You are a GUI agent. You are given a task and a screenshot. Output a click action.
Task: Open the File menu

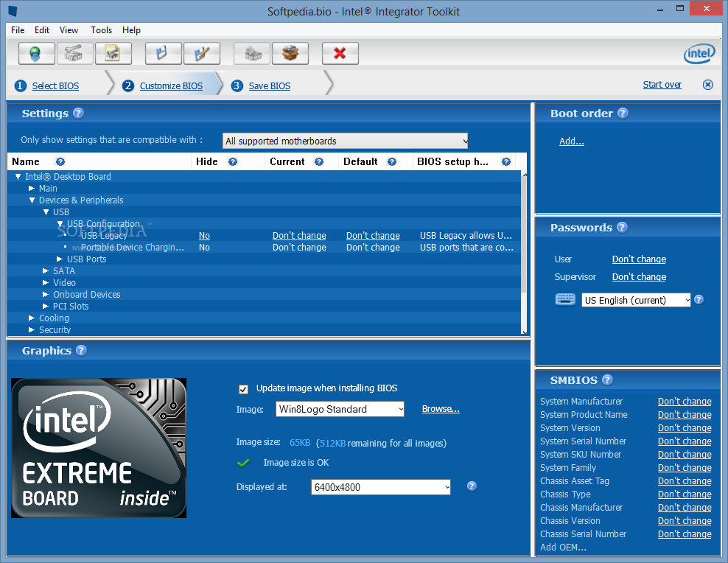click(18, 30)
